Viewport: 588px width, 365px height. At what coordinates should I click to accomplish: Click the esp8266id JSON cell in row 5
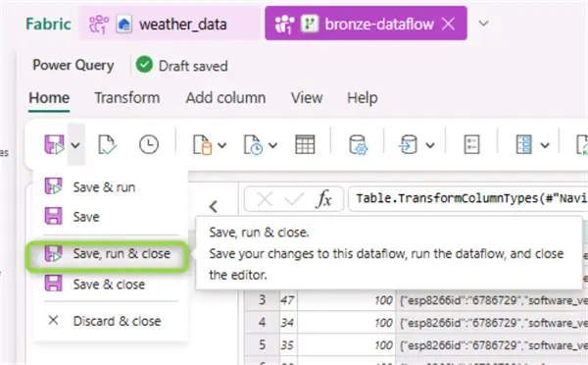[492, 345]
